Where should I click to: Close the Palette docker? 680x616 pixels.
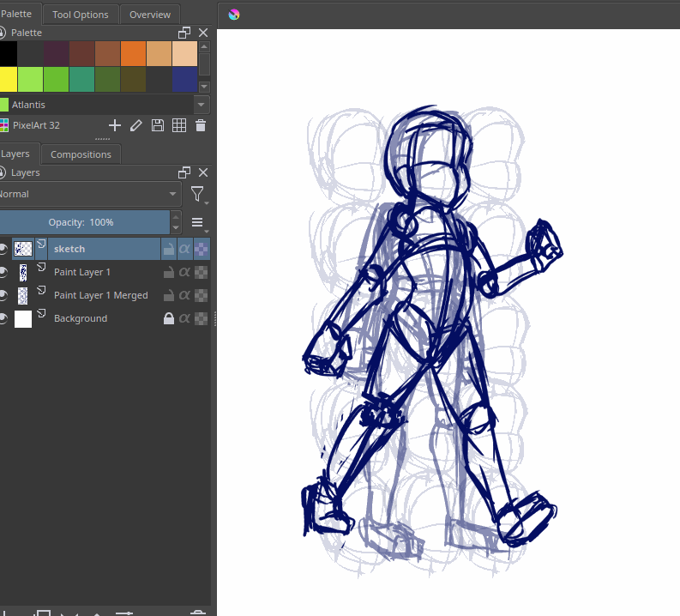point(203,33)
